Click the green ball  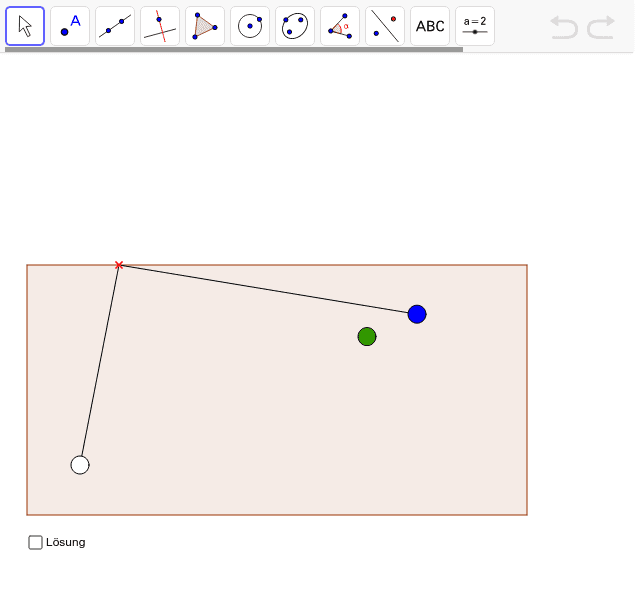[367, 336]
